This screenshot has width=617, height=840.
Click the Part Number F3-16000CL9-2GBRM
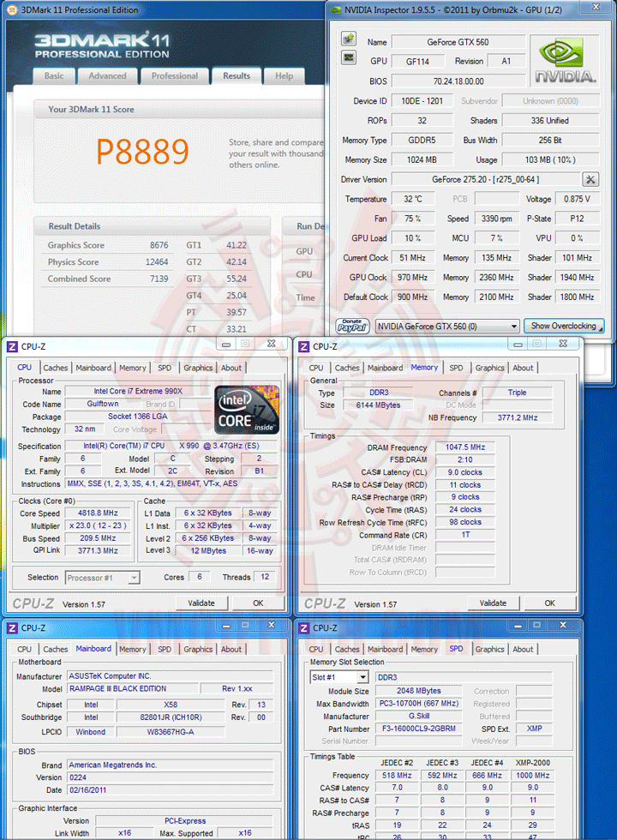pyautogui.click(x=419, y=729)
